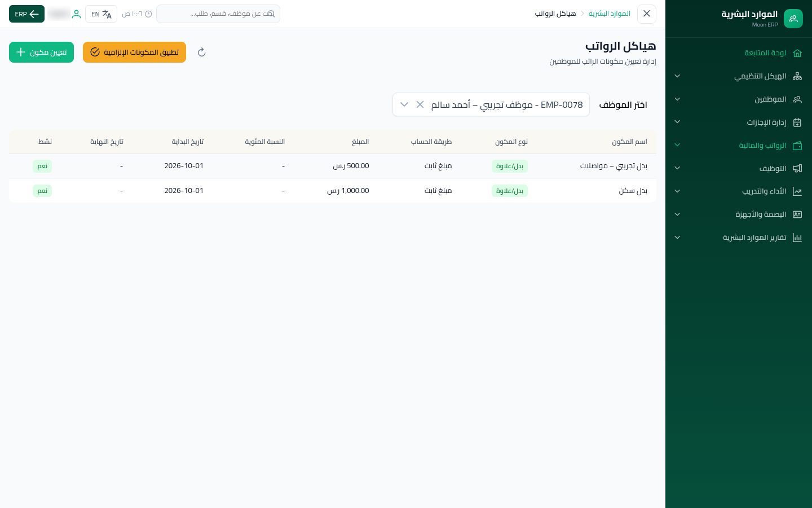The width and height of the screenshot is (812, 508).
Task: Click amount 500.00 ر.س cell
Action: [x=351, y=166]
